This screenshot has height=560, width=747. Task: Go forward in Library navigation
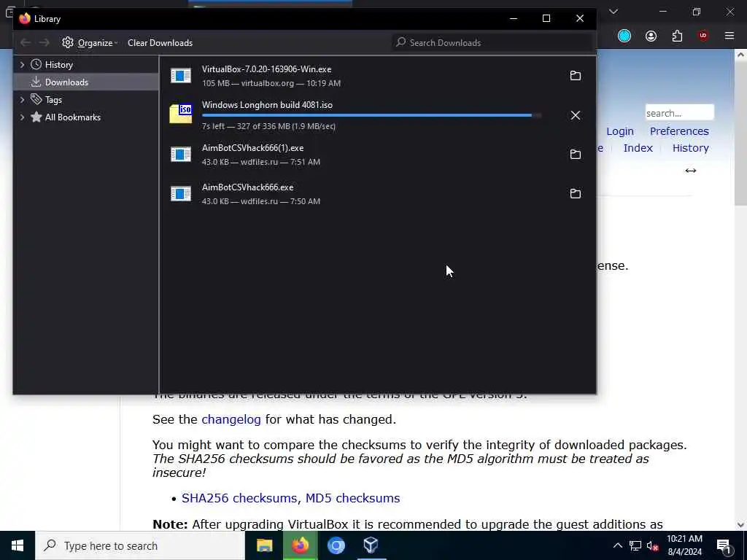(44, 43)
